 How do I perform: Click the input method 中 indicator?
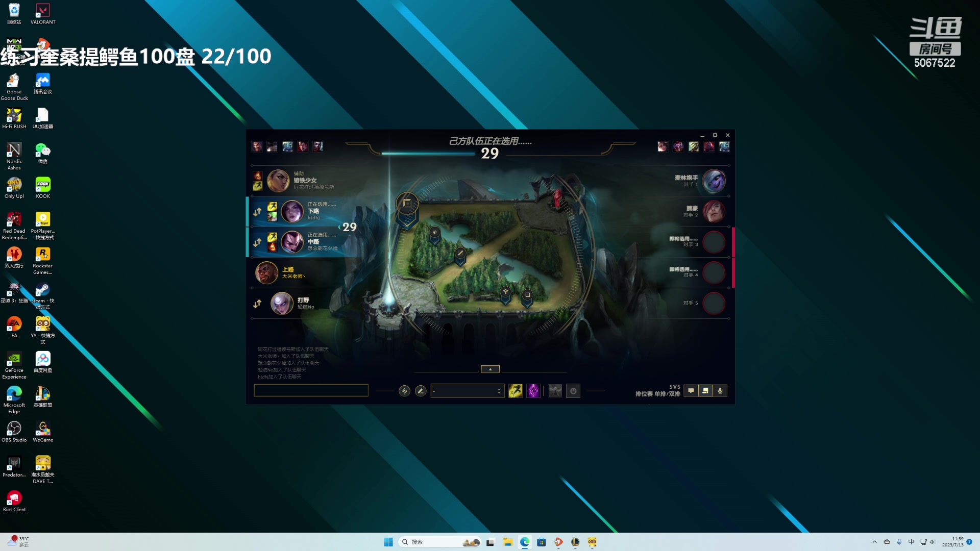[911, 542]
